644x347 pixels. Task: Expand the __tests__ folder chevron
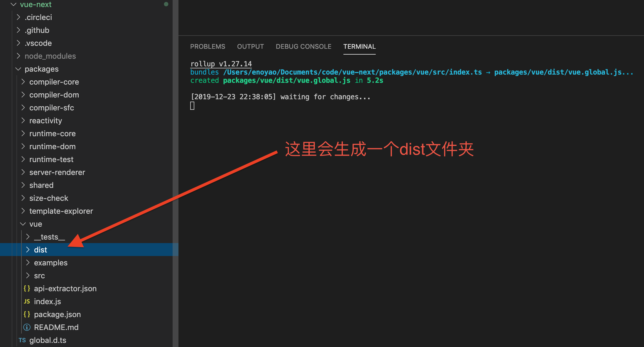coord(28,237)
